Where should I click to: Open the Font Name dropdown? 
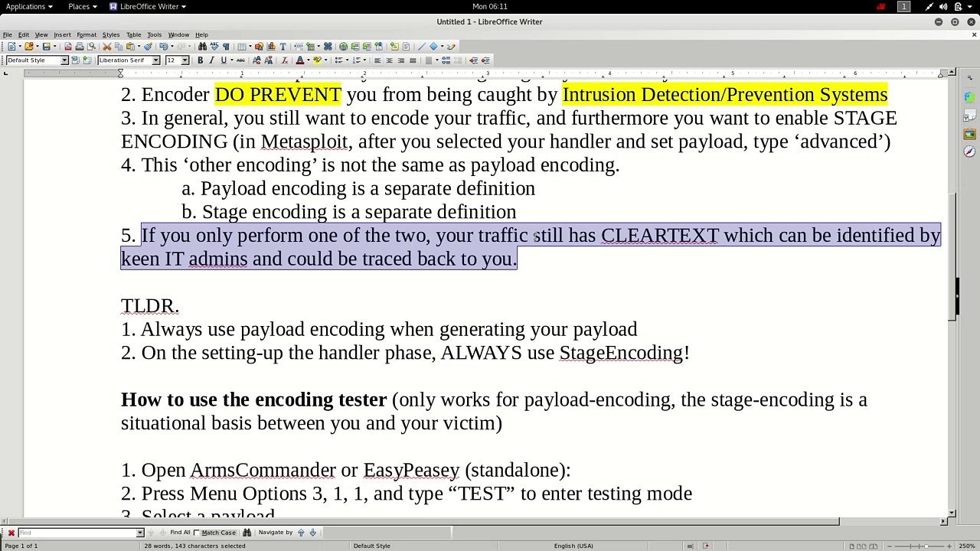point(155,60)
